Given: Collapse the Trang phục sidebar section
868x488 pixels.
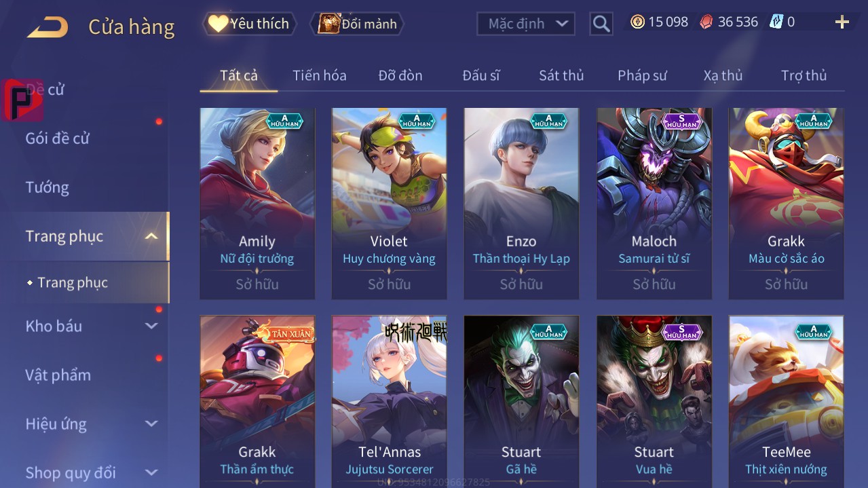Looking at the screenshot, I should pos(151,236).
